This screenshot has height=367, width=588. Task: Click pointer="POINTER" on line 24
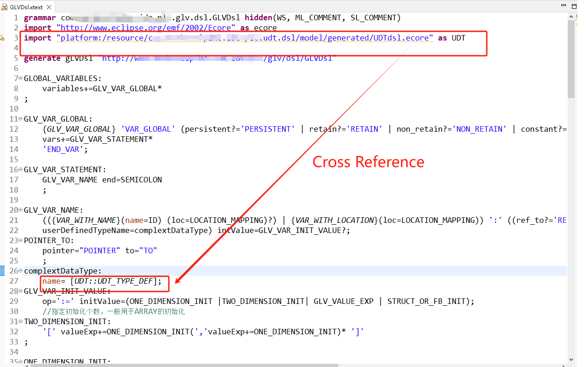tap(81, 250)
